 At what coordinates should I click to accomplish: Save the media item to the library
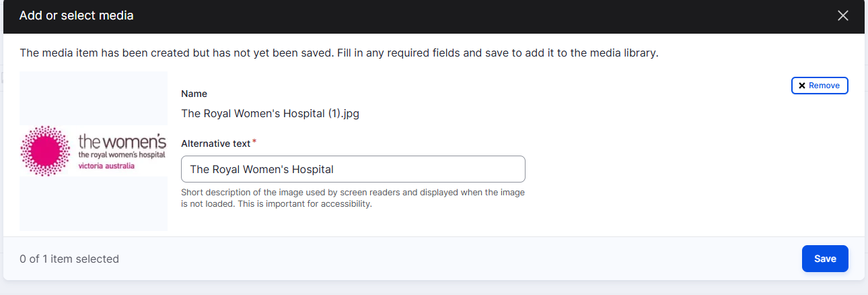click(x=825, y=259)
